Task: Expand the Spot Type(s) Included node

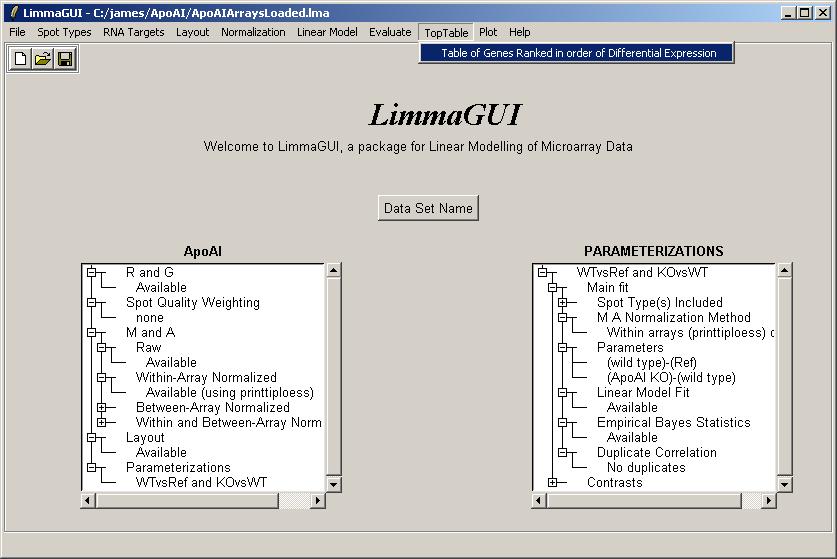Action: pos(562,302)
